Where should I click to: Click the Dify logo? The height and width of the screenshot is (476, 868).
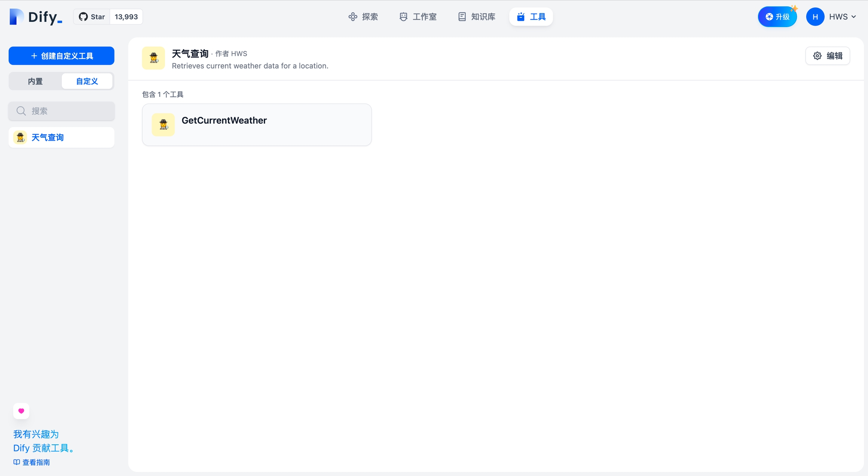(36, 17)
